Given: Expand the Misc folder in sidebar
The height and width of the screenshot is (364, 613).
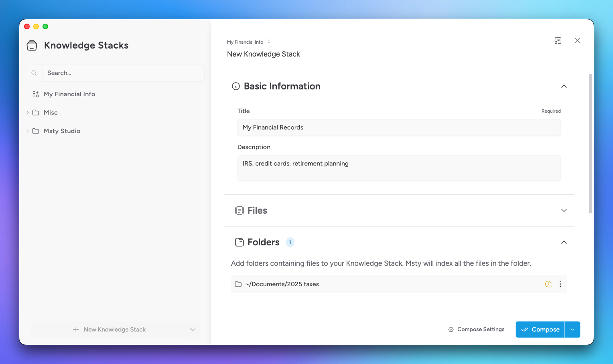Looking at the screenshot, I should pyautogui.click(x=28, y=113).
